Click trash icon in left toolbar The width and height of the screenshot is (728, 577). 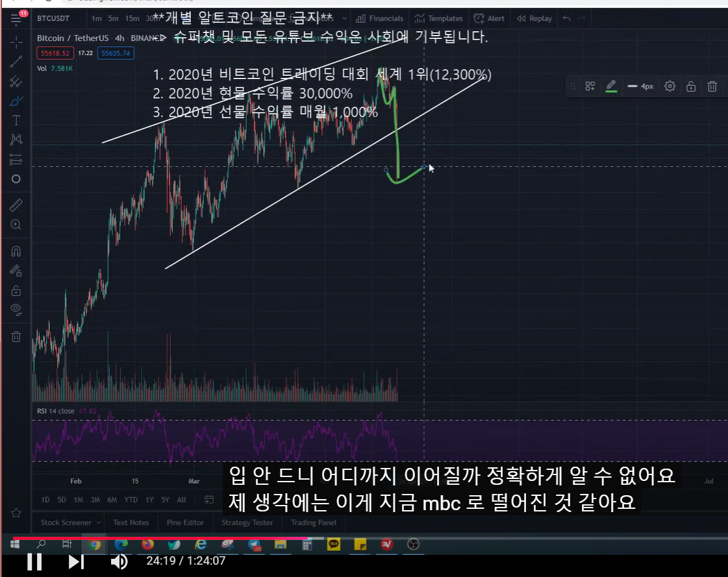click(16, 337)
